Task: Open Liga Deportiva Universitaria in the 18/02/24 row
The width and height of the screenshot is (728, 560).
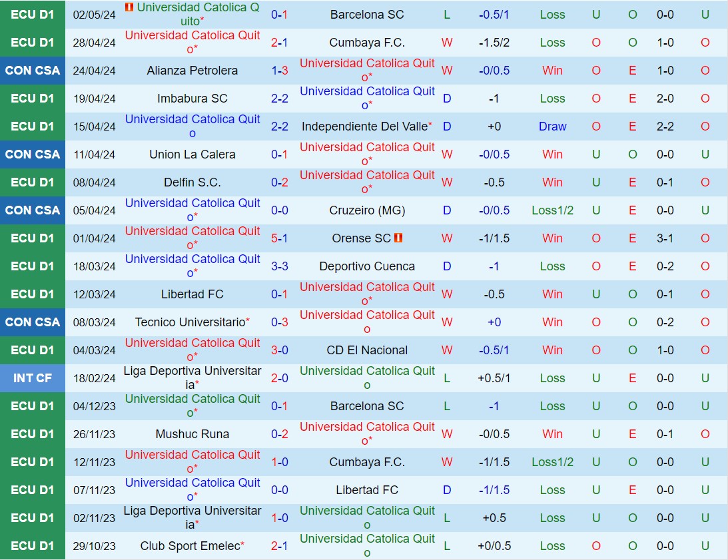Action: point(192,378)
